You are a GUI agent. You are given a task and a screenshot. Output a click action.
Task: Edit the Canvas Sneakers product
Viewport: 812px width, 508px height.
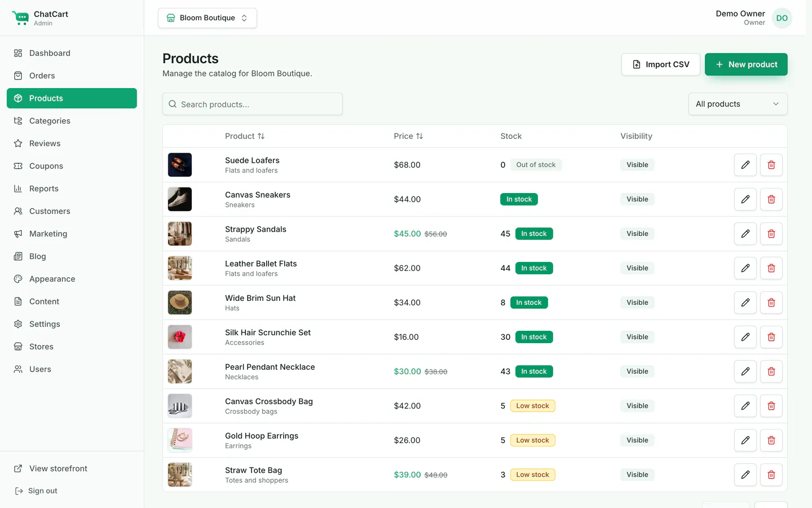745,199
